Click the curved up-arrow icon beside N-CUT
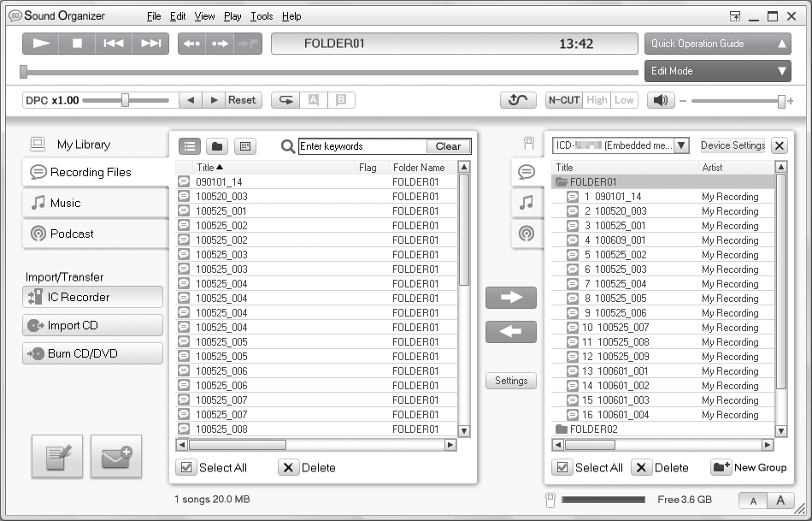Screen dimensions: 812x521 coord(518,100)
